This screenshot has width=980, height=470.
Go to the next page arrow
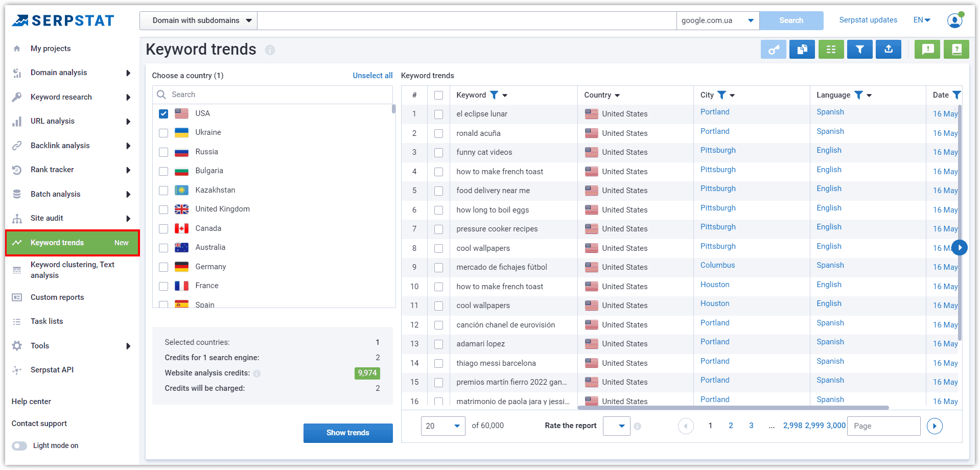(x=935, y=426)
